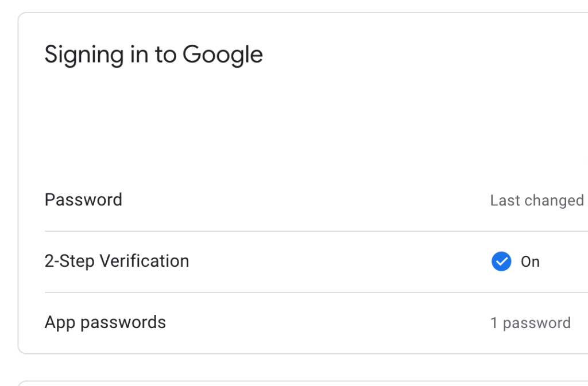The width and height of the screenshot is (588, 386).
Task: Click the "Signing in to Google" heading
Action: pos(153,54)
